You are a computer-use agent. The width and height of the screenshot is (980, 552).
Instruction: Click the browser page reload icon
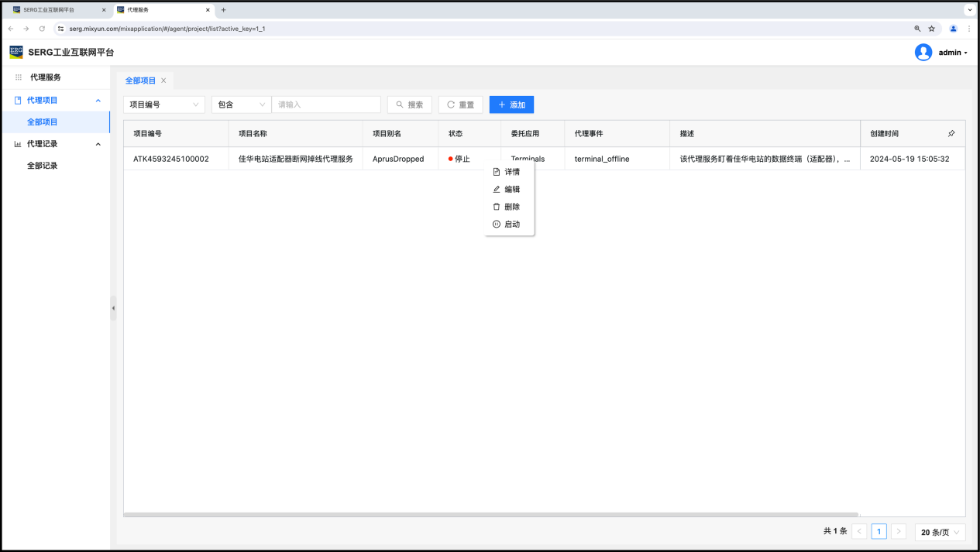(42, 29)
